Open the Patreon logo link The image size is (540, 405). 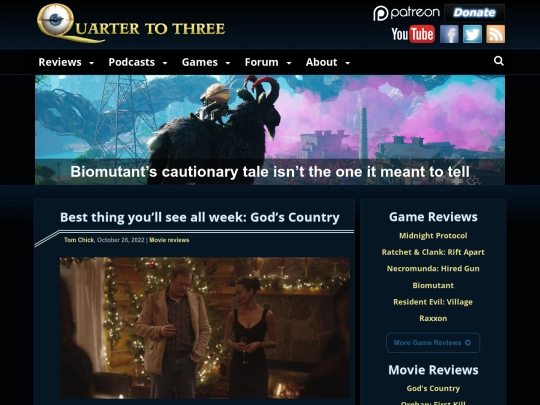(x=406, y=13)
